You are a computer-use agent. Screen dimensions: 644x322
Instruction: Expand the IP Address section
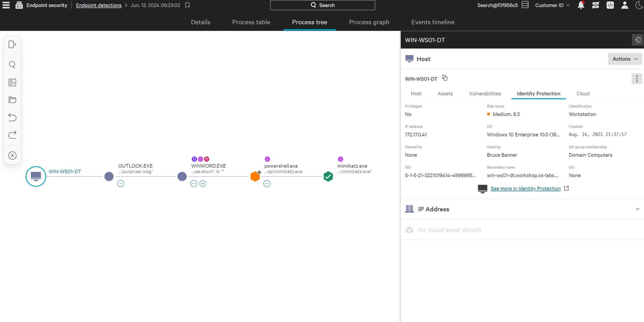[637, 209]
